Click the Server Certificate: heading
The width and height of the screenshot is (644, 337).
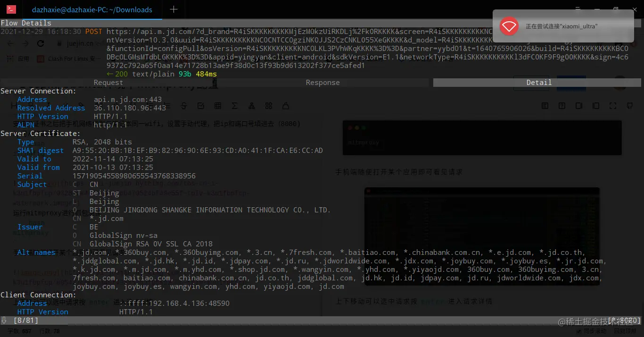41,134
